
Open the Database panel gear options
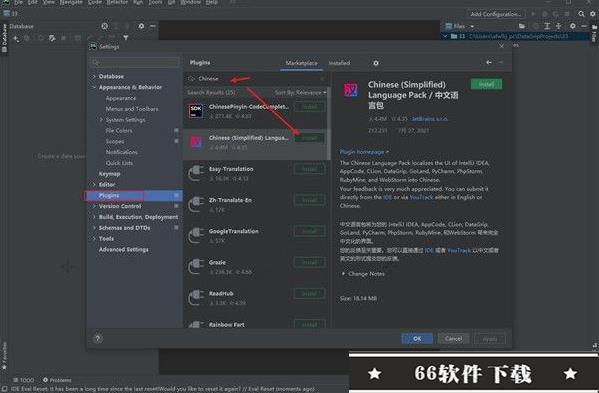[141, 26]
